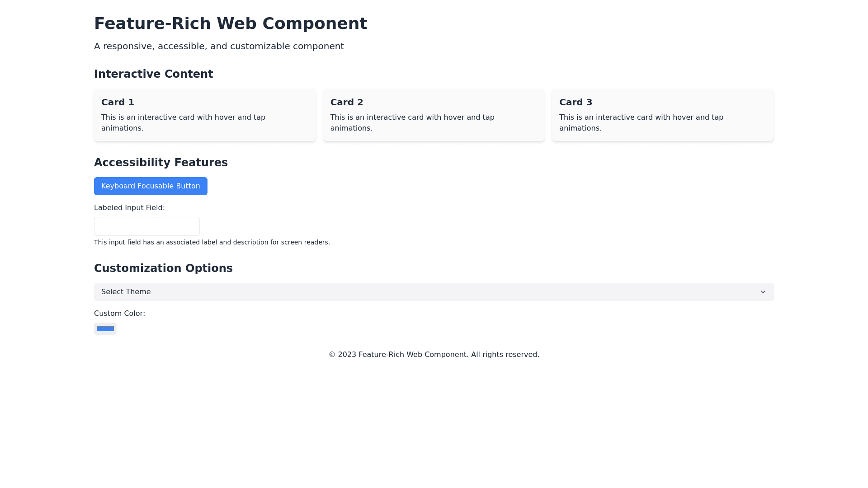Screen dimensions: 868x488
Task: Click the Feature-Rich Web Component page title
Action: tap(231, 23)
